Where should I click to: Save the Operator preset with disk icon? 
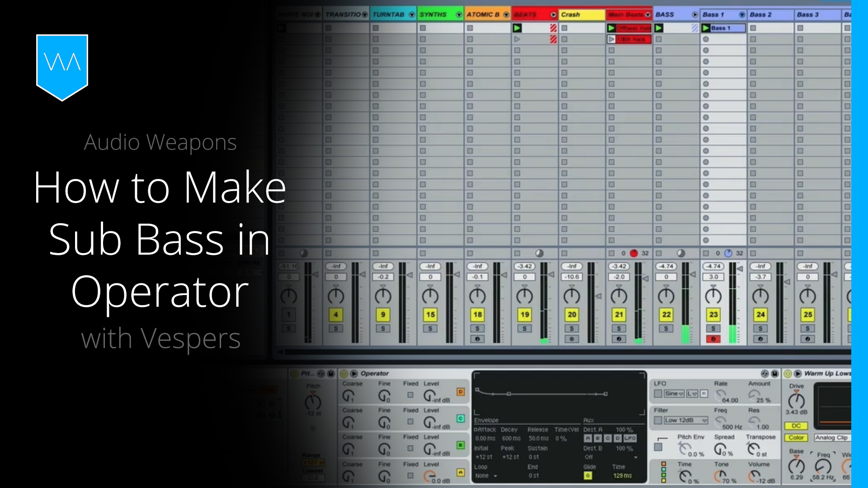coord(775,374)
